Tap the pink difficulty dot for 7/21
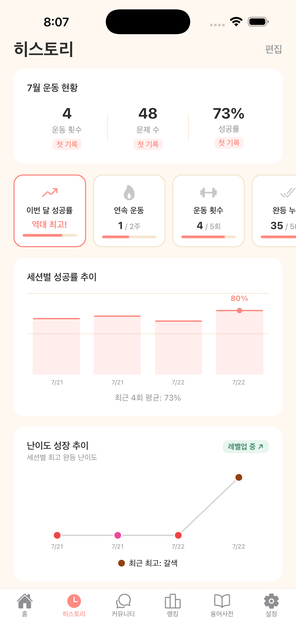 (x=118, y=535)
